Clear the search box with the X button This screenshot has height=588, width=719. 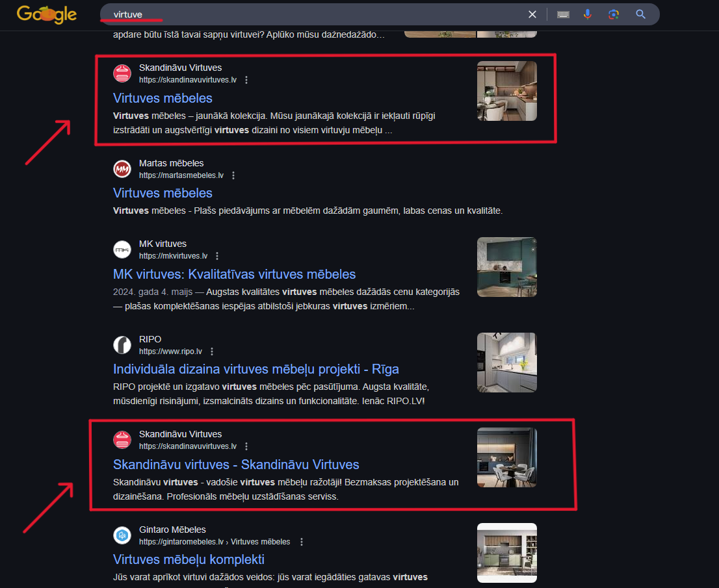[532, 14]
